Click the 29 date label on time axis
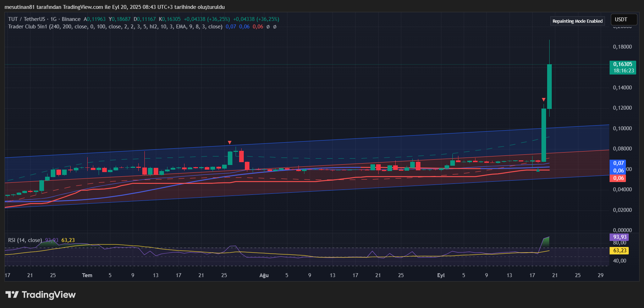Viewport: 644px width, 308px height. pos(600,275)
